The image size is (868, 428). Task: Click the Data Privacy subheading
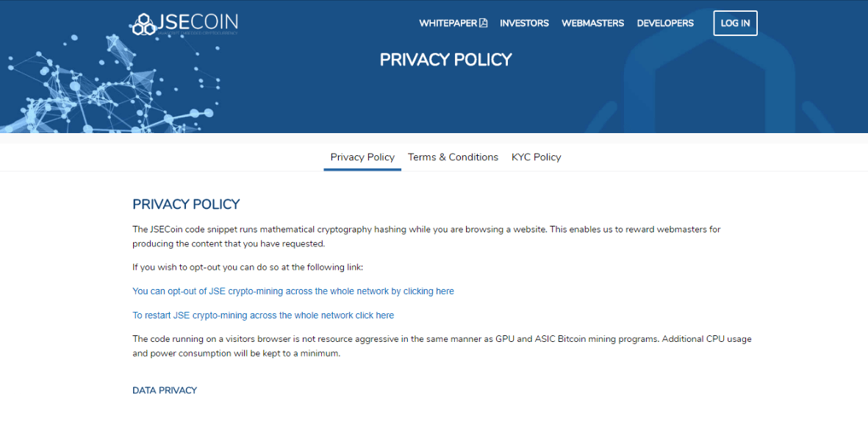165,390
